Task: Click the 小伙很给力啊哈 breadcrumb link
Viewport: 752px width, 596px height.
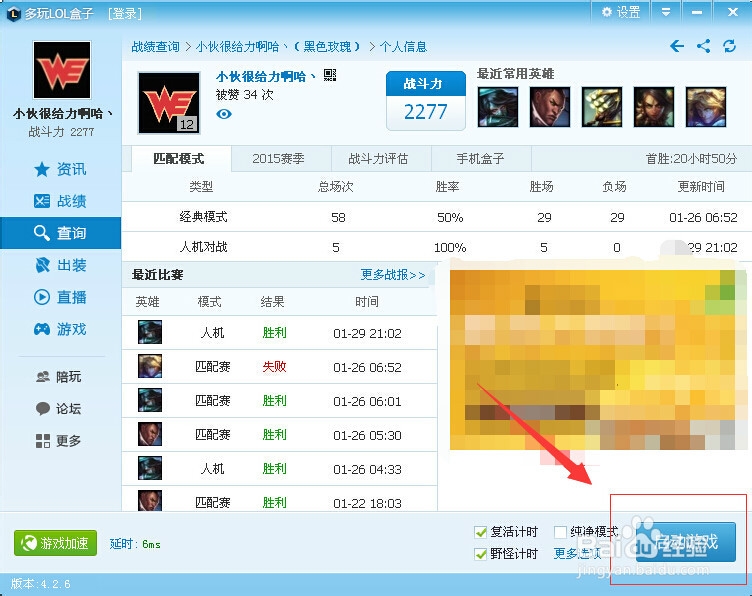Action: pyautogui.click(x=278, y=47)
